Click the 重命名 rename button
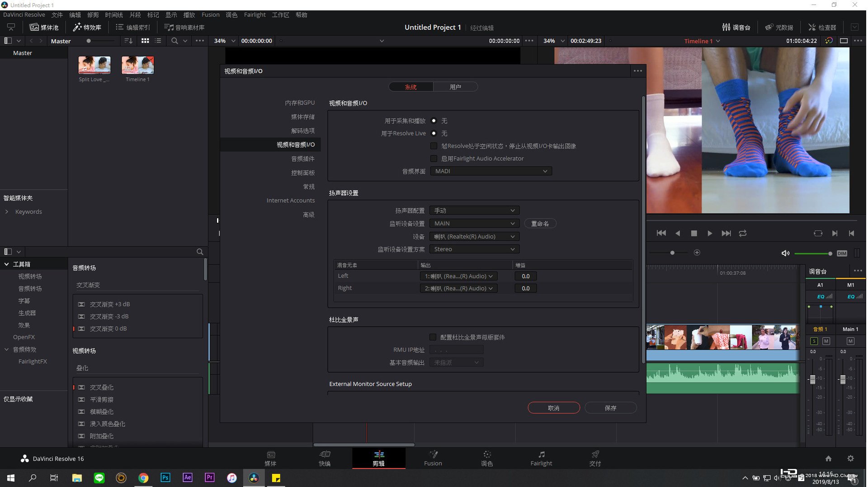 pyautogui.click(x=540, y=224)
